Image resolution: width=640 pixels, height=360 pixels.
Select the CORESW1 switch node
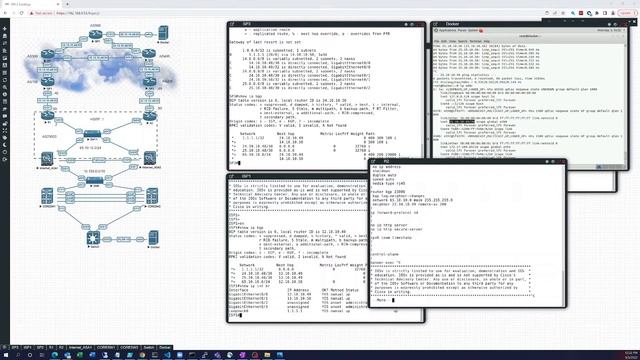(x=47, y=196)
